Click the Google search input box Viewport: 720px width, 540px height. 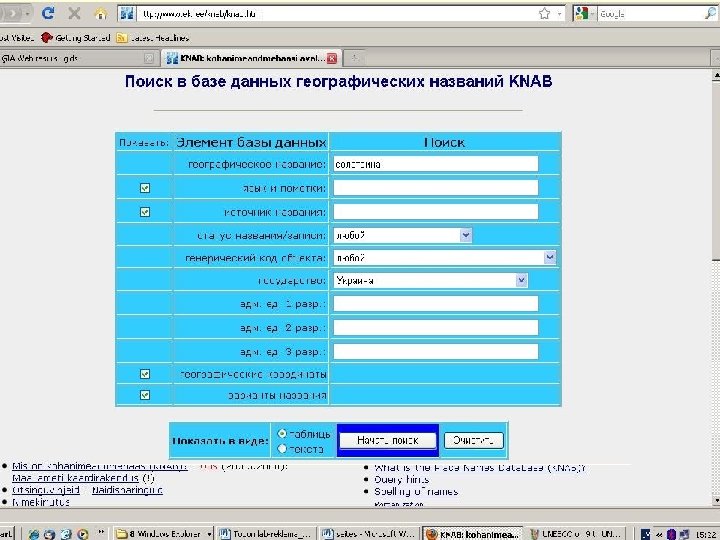[x=650, y=14]
